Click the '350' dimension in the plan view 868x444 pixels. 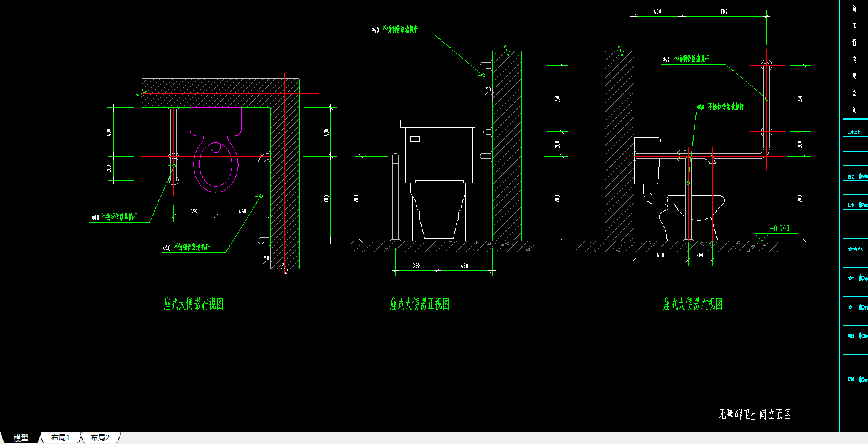[194, 211]
